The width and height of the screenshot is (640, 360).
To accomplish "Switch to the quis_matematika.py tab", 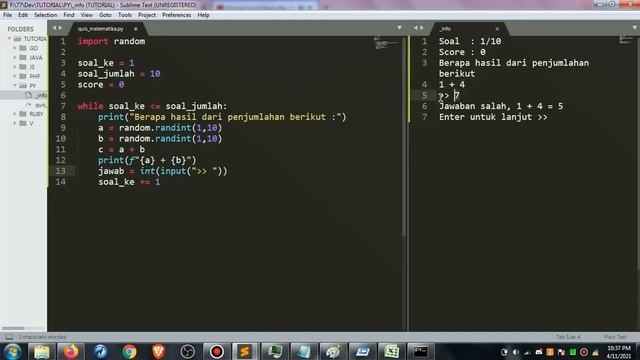I will 100,29.
